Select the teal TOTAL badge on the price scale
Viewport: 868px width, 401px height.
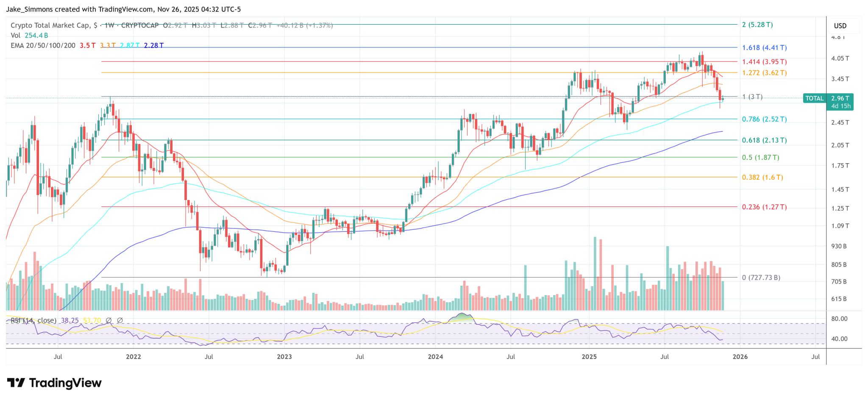point(814,98)
